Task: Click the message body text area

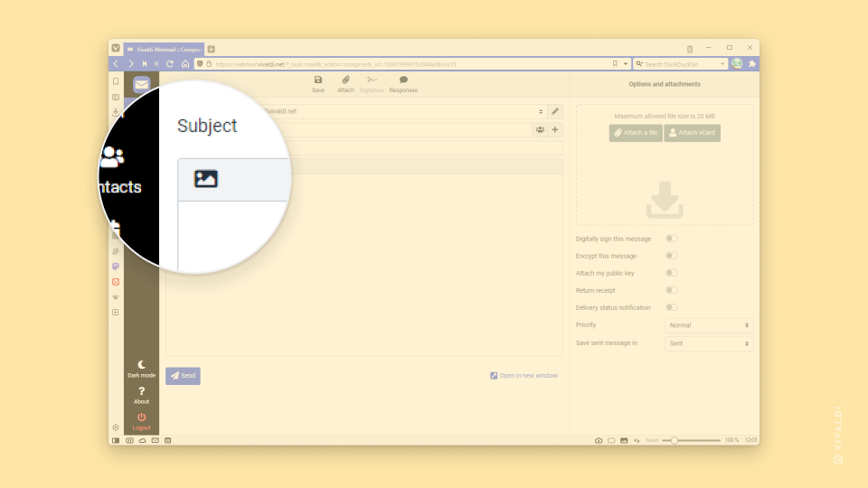Action: click(x=364, y=265)
